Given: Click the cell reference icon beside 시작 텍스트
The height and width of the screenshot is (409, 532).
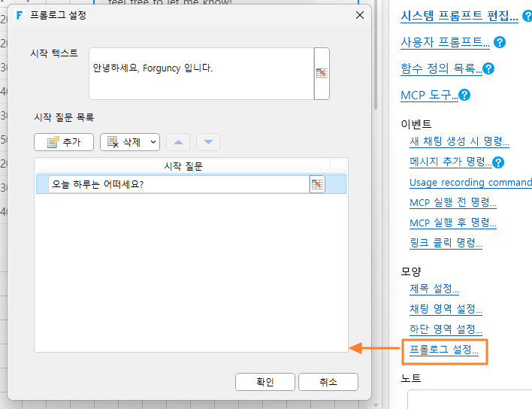Looking at the screenshot, I should [322, 74].
